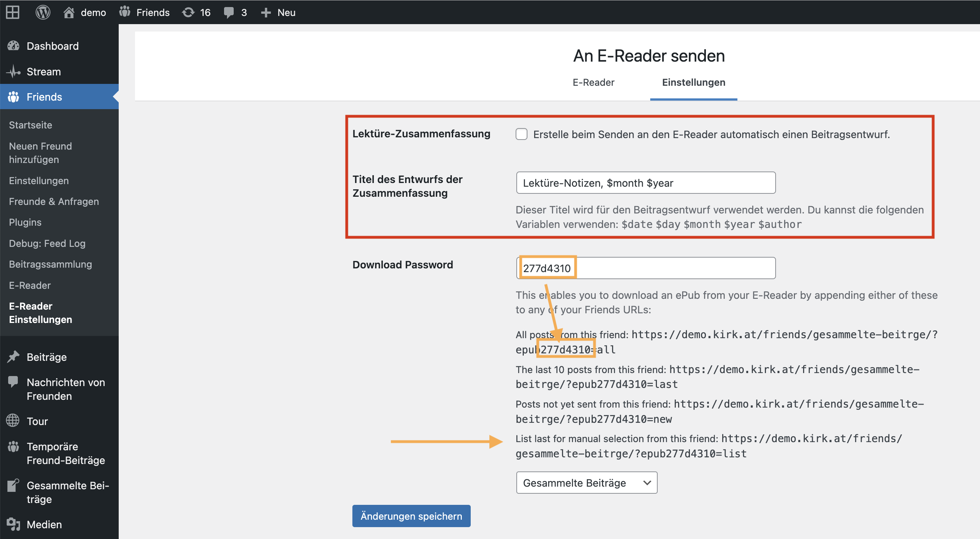
Task: Click the Dashboard gauge icon in sidebar
Action: pyautogui.click(x=13, y=46)
